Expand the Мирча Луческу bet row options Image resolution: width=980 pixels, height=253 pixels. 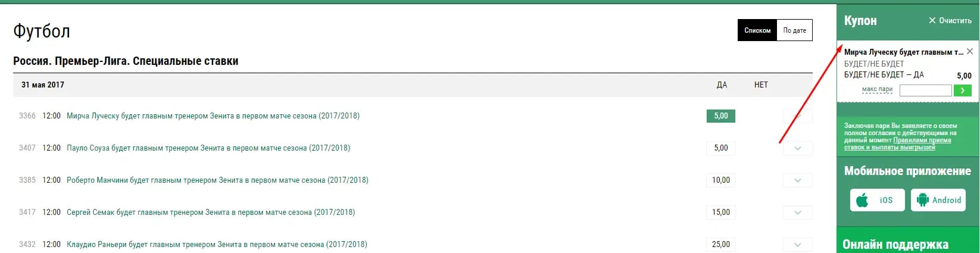798,116
